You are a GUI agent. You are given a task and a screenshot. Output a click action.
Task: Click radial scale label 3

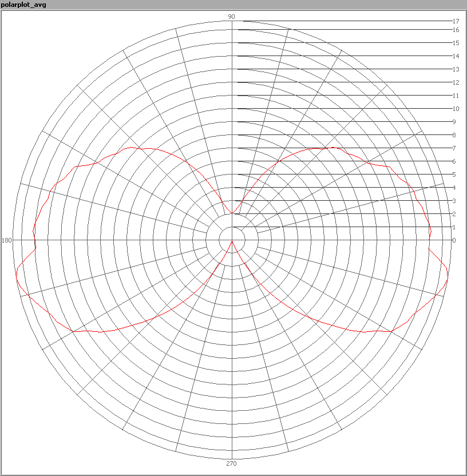click(x=454, y=201)
